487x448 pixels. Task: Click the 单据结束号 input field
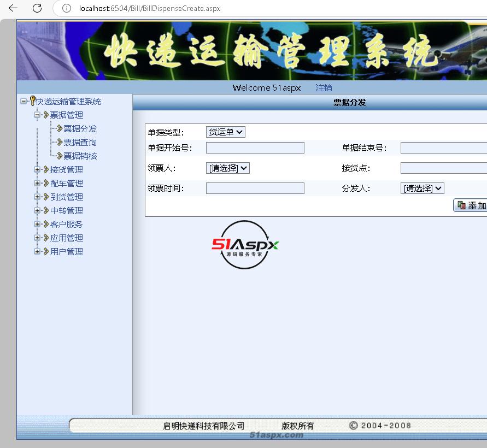[443, 148]
